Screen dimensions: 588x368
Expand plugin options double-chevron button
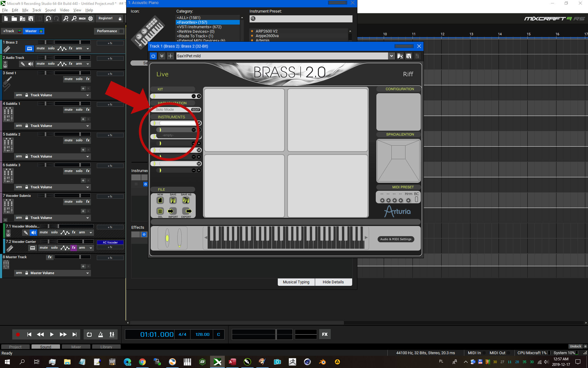(162, 56)
